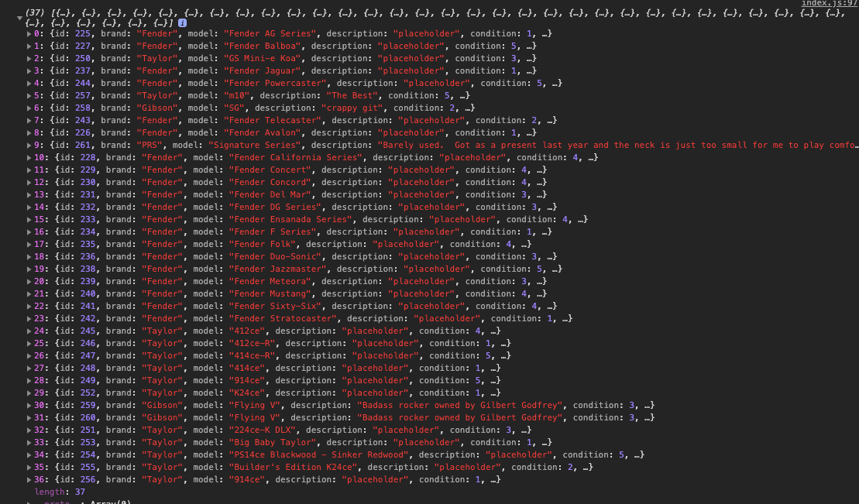Expand item 20 Fender Meteora
The image size is (859, 504).
(x=29, y=282)
